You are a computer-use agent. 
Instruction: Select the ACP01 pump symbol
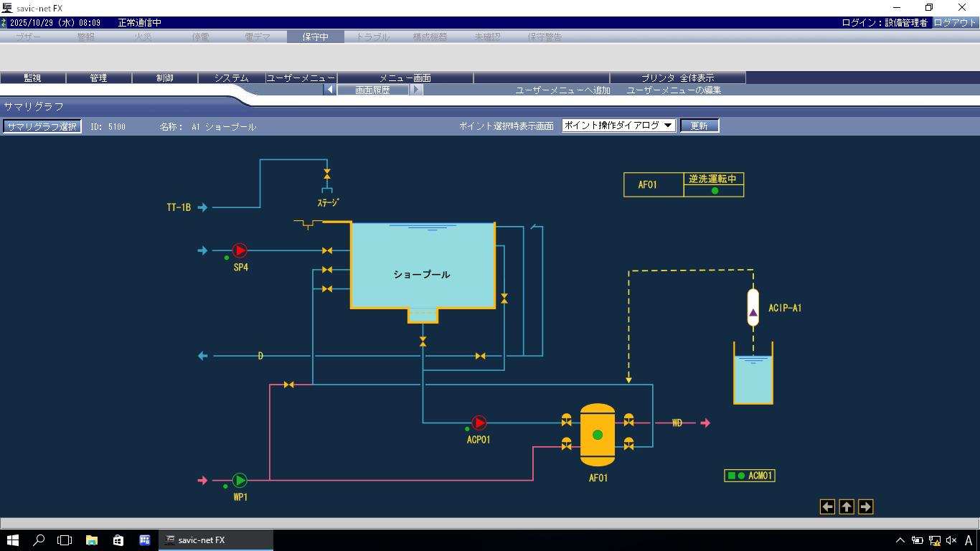click(x=479, y=423)
